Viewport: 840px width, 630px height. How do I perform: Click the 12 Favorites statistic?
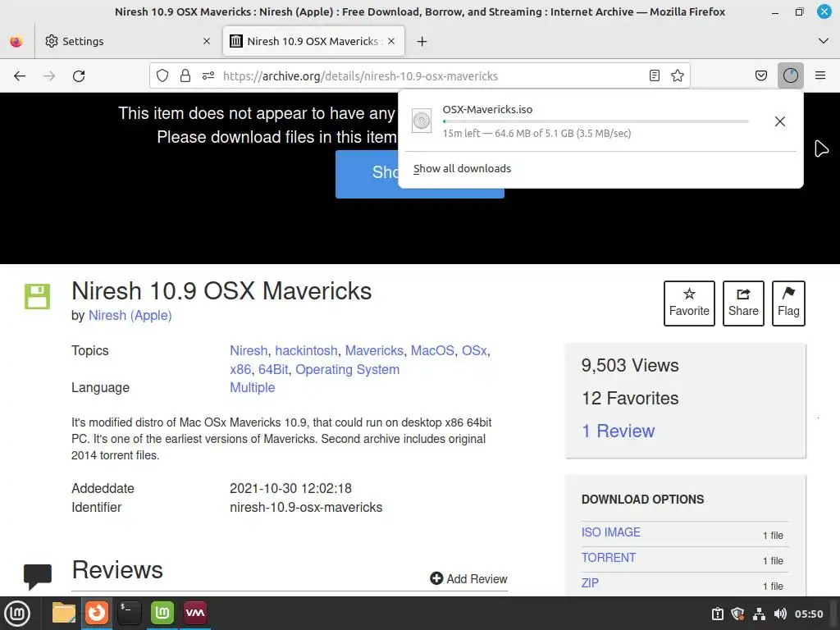coord(630,398)
